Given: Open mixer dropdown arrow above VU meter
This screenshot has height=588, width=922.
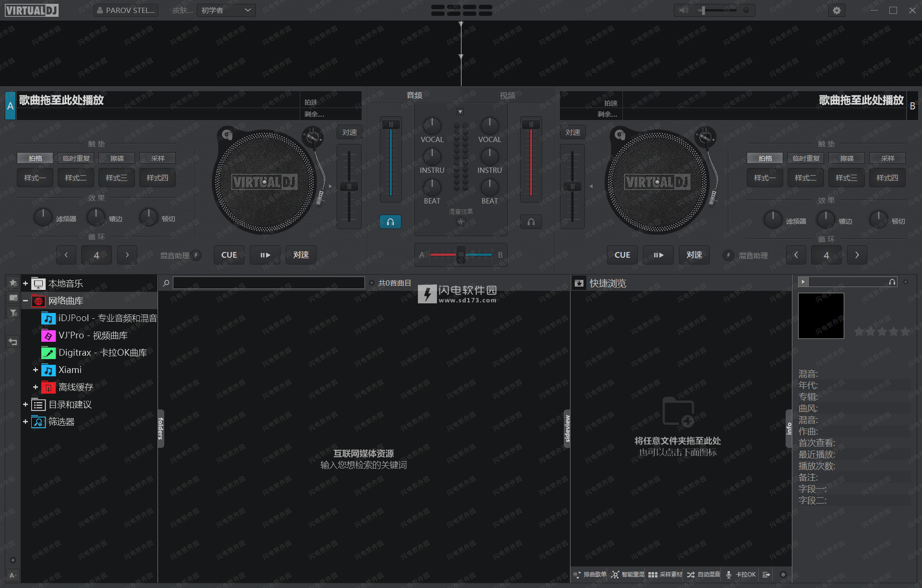Looking at the screenshot, I should [460, 112].
